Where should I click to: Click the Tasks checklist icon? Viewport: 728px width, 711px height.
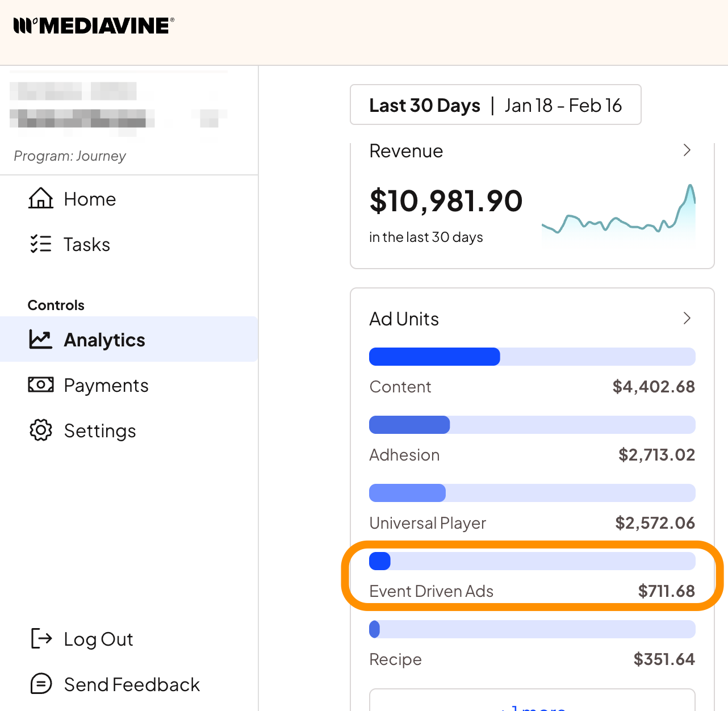(41, 244)
